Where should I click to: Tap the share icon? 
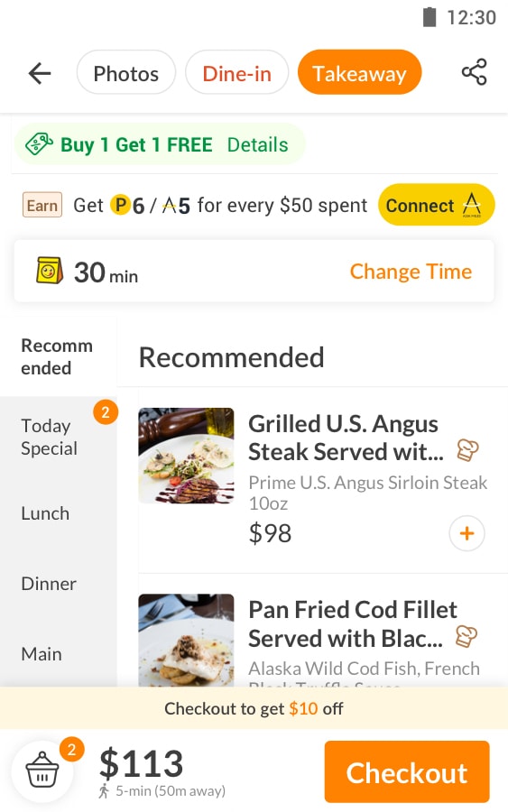pos(475,72)
